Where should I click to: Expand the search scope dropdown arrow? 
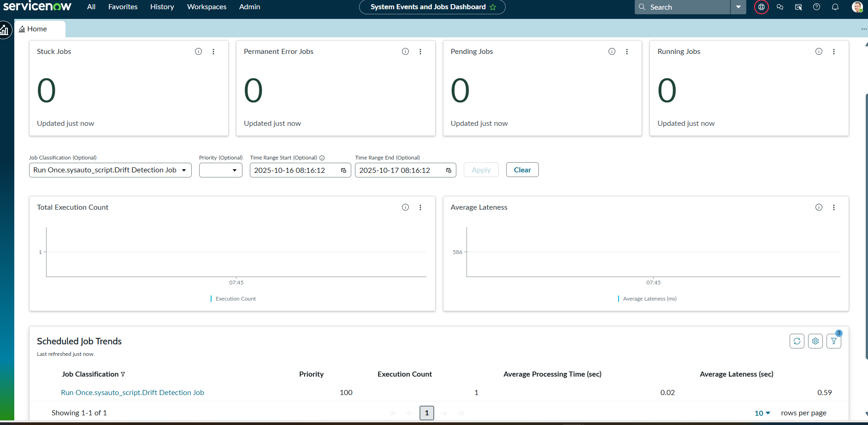(x=738, y=7)
